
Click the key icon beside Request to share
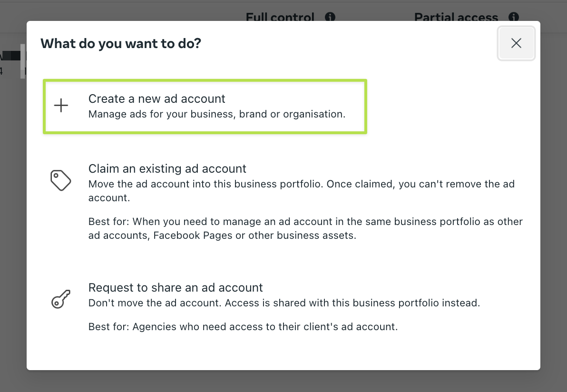[61, 299]
